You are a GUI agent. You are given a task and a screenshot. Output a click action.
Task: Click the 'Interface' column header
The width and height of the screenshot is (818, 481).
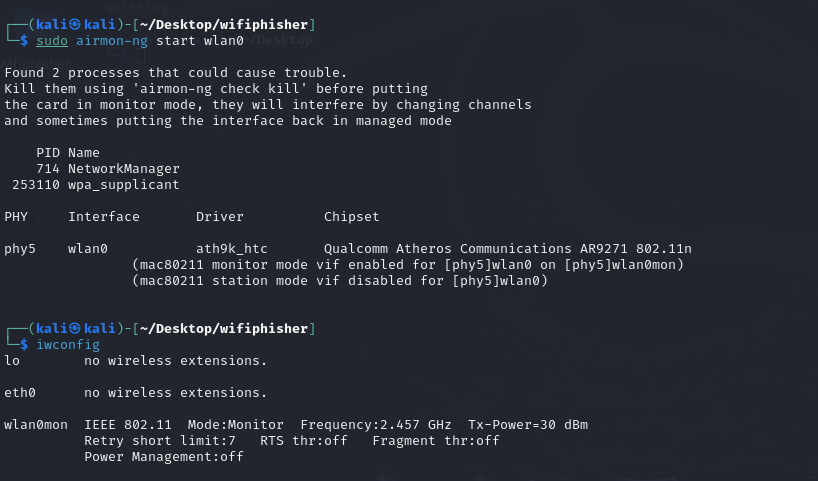pos(104,217)
